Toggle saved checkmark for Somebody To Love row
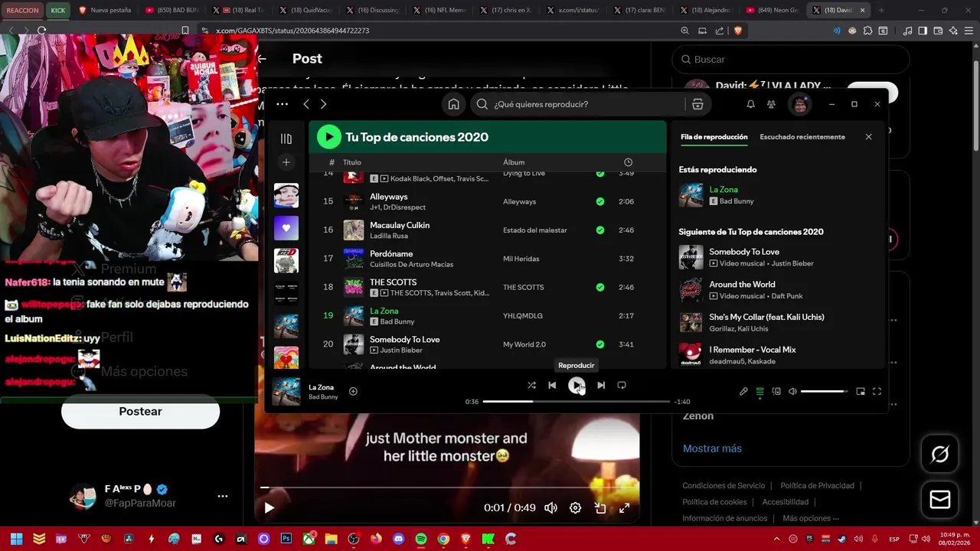This screenshot has height=551, width=980. 600,344
